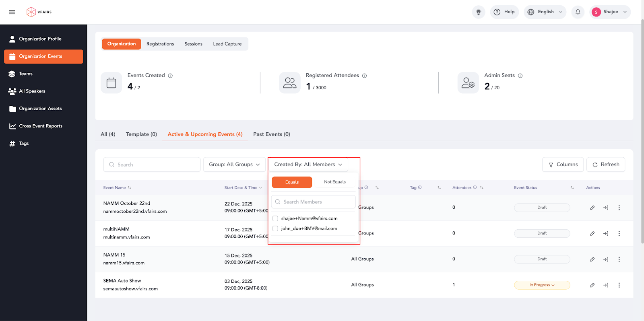Click edit pencil for NAMM October 22nd
The image size is (644, 321).
click(x=592, y=208)
